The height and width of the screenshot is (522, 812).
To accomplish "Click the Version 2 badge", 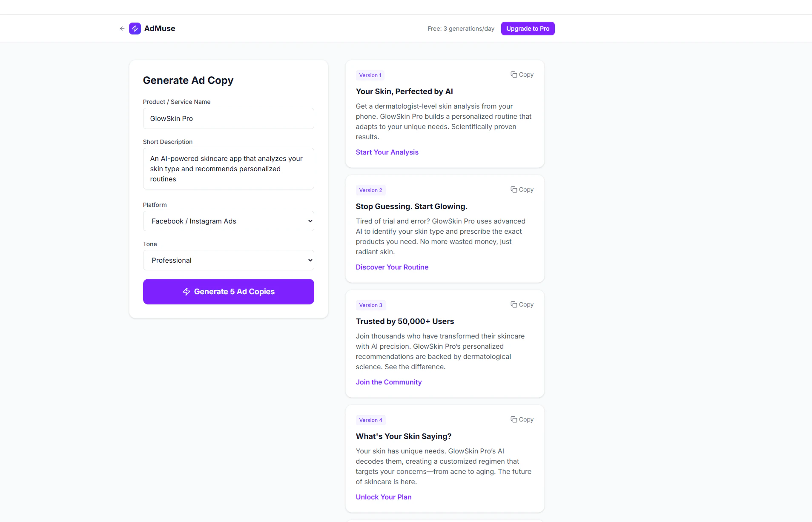I will point(371,190).
